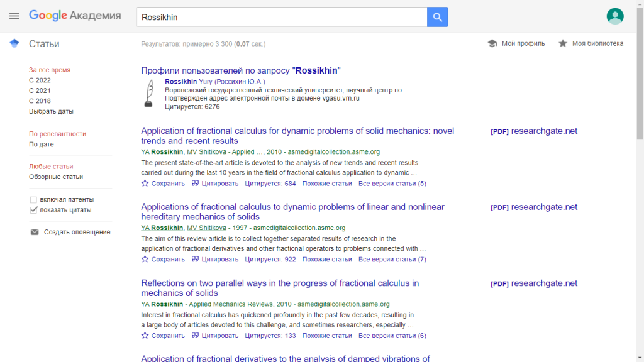Open the hamburger main menu
This screenshot has width=644, height=362.
tap(14, 16)
